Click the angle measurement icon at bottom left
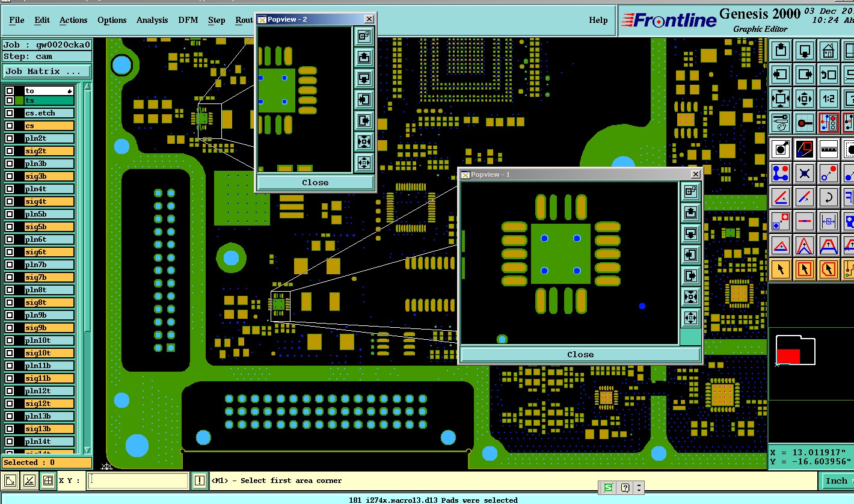854x504 pixels. [29, 481]
